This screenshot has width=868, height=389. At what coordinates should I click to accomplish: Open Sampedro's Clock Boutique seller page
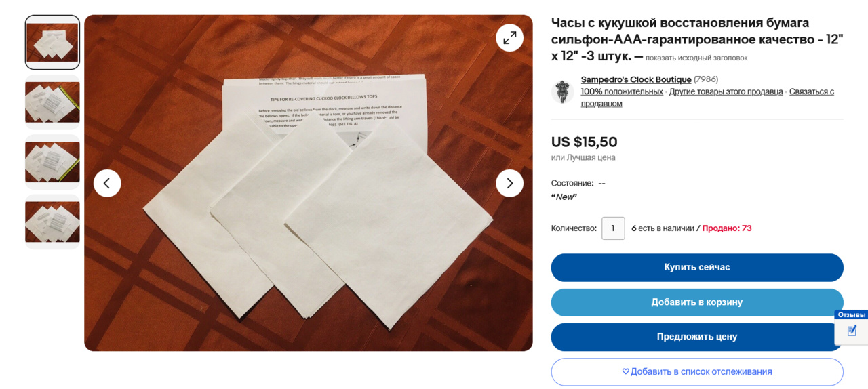pyautogui.click(x=636, y=79)
